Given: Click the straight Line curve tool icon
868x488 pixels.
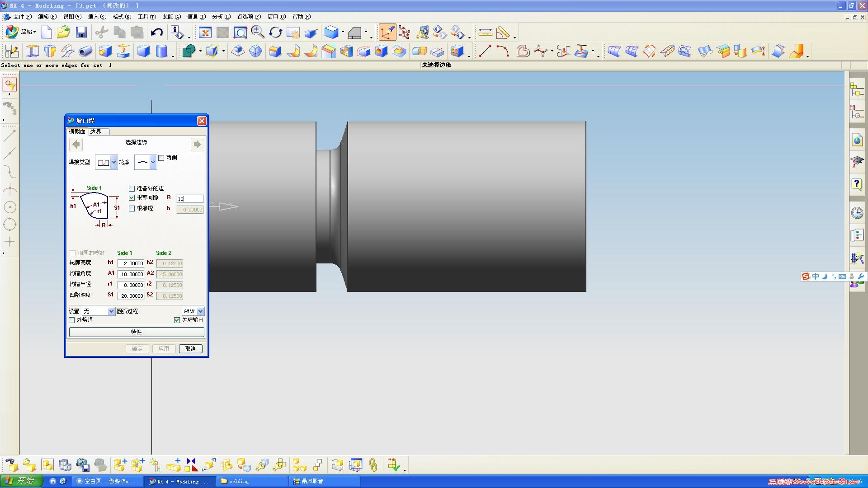Looking at the screenshot, I should pos(485,51).
